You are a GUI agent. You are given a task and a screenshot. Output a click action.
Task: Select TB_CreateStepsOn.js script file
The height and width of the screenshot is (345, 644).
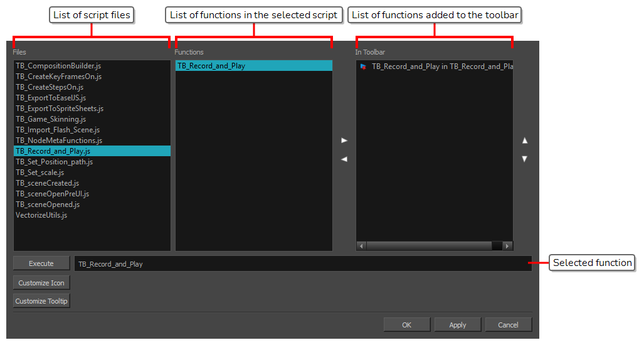tap(92, 87)
